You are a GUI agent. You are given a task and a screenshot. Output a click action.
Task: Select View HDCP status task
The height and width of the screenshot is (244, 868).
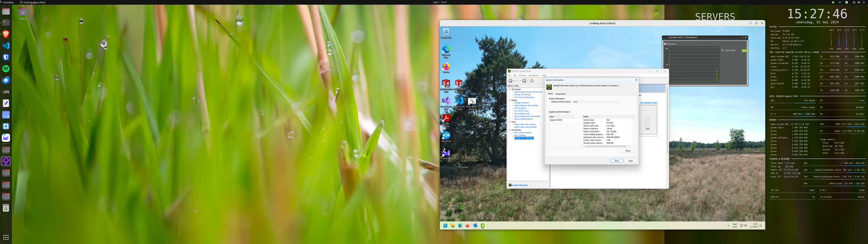pyautogui.click(x=521, y=111)
